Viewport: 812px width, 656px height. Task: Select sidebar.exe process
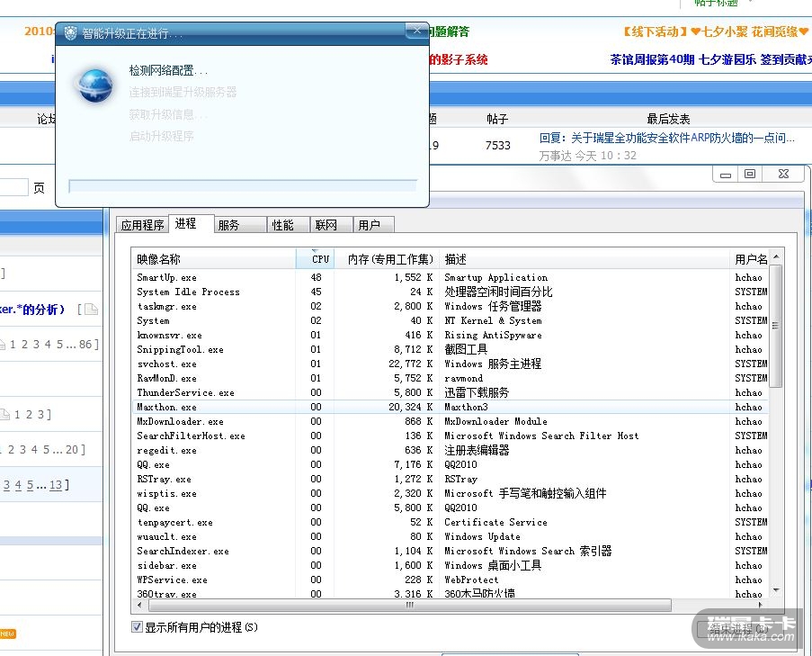click(451, 565)
